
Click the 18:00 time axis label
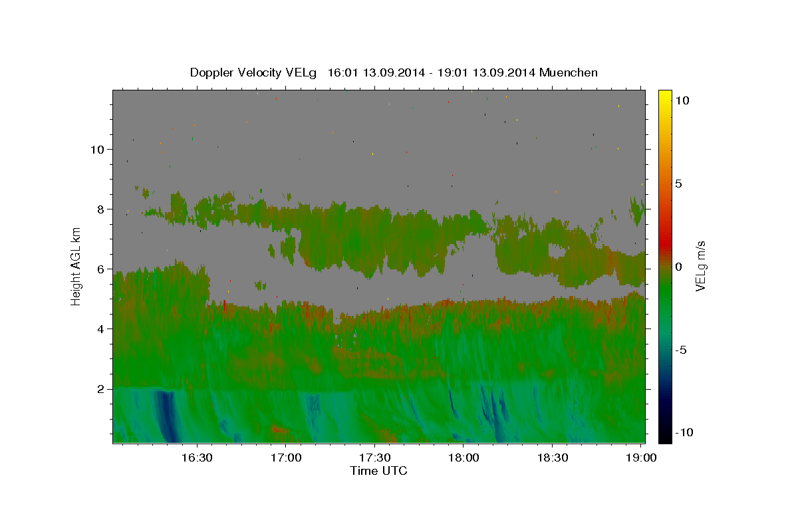click(x=464, y=458)
